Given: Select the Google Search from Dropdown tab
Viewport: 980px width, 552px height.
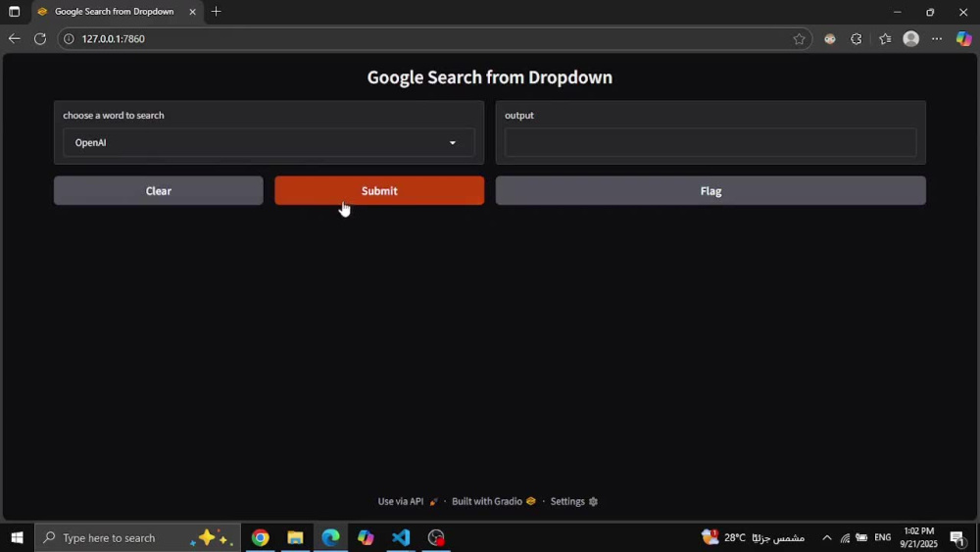Looking at the screenshot, I should (x=116, y=11).
